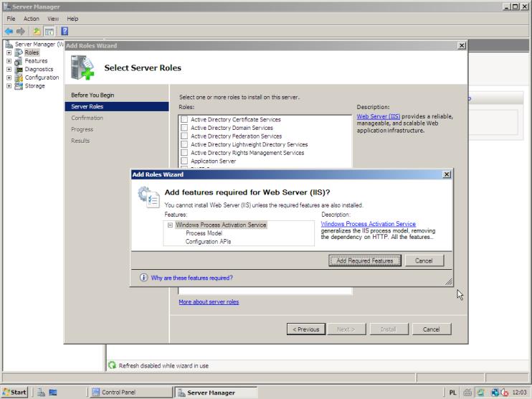Click the server-with-plus wizard header icon
Screen dimensions: 532x399
click(82, 67)
